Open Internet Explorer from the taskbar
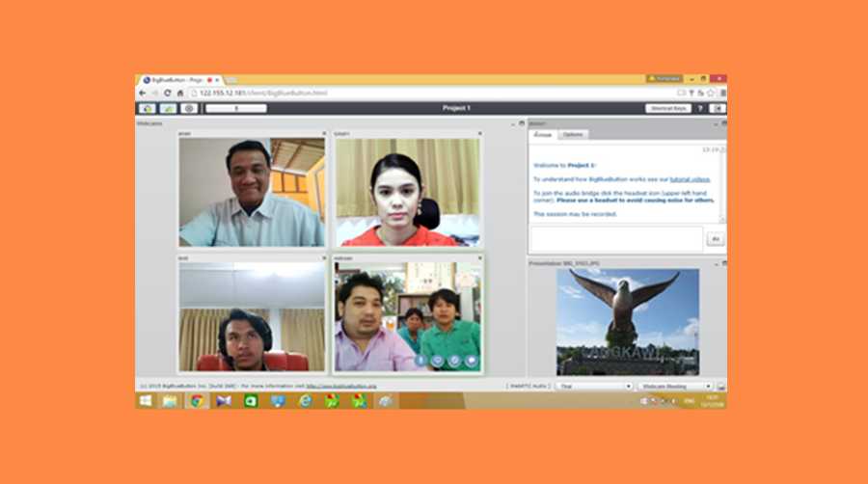Screen dimensions: 868x484 pyautogui.click(x=305, y=400)
